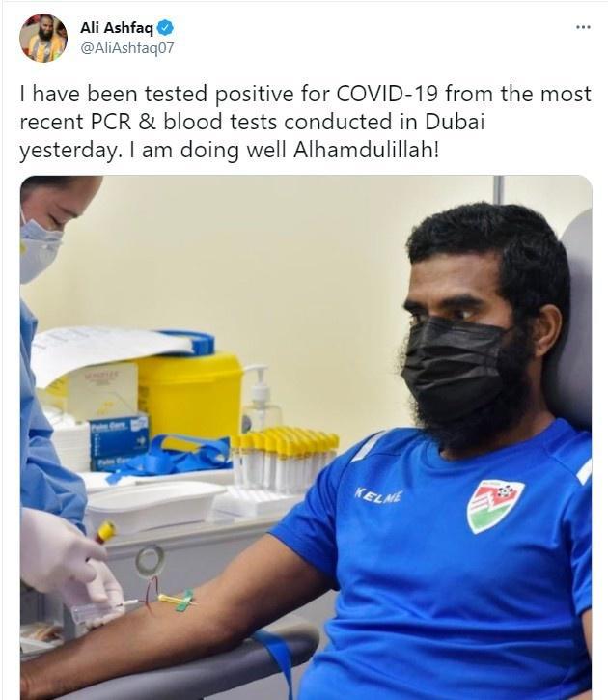608x700 pixels.
Task: Click the word COVID-19 in the tweet
Action: coord(387,95)
